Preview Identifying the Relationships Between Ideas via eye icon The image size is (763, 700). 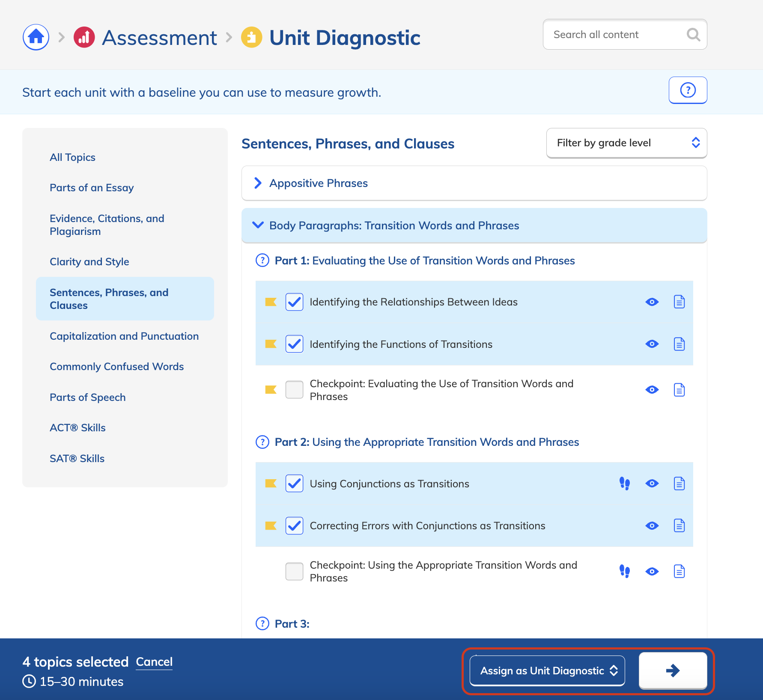pos(652,302)
